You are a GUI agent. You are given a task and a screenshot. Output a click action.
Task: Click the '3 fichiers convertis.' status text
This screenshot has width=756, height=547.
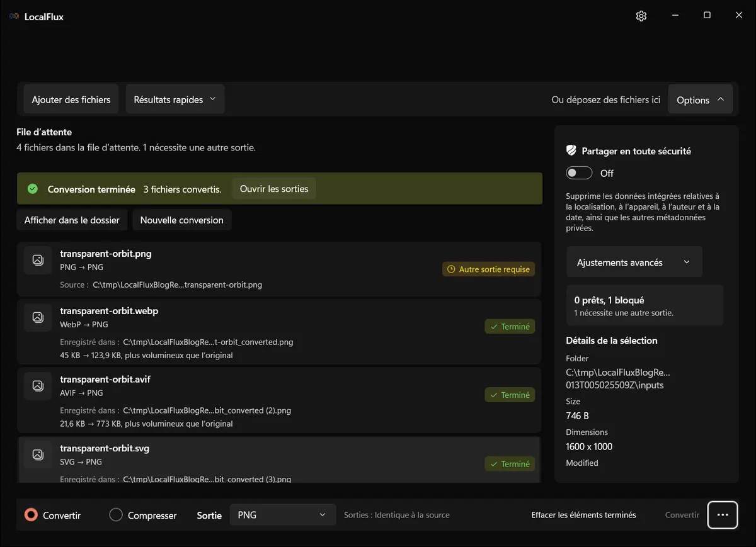[182, 189]
